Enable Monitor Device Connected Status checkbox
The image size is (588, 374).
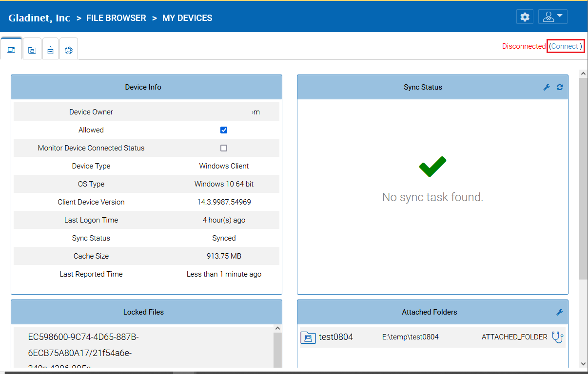tap(224, 148)
